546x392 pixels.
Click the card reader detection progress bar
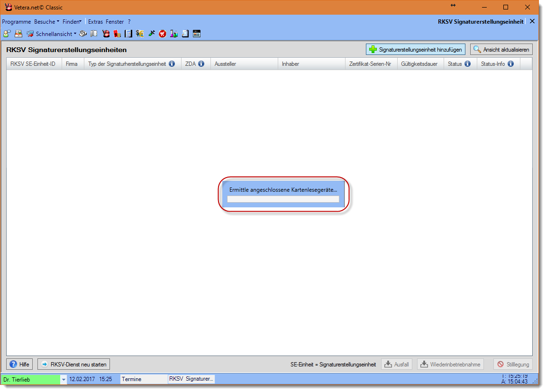tap(283, 199)
